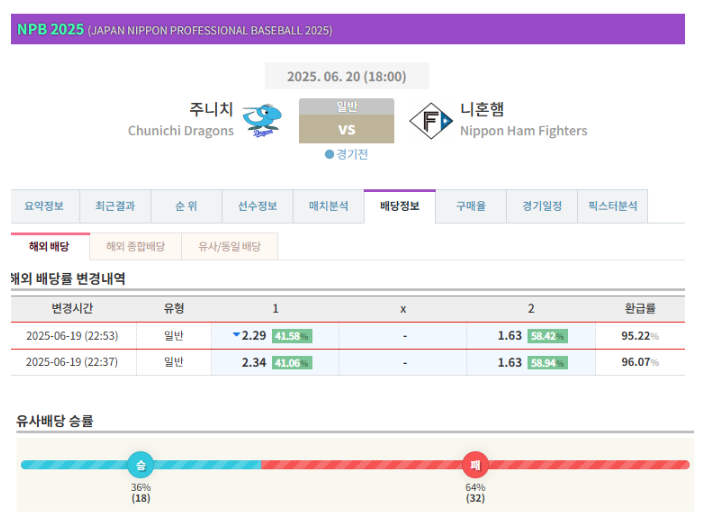Click the 경기전 status text

tap(352, 155)
